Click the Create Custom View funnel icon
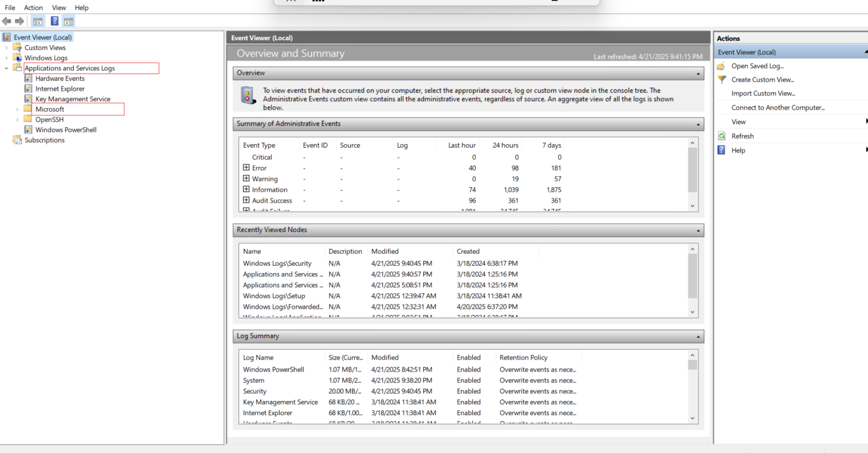The width and height of the screenshot is (868, 453). tap(722, 79)
